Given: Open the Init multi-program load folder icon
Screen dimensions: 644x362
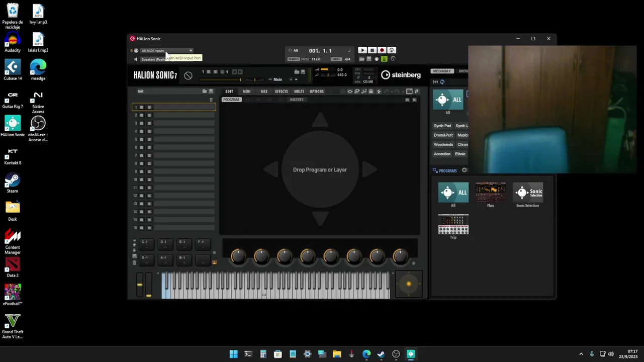Looking at the screenshot, I should (x=205, y=92).
